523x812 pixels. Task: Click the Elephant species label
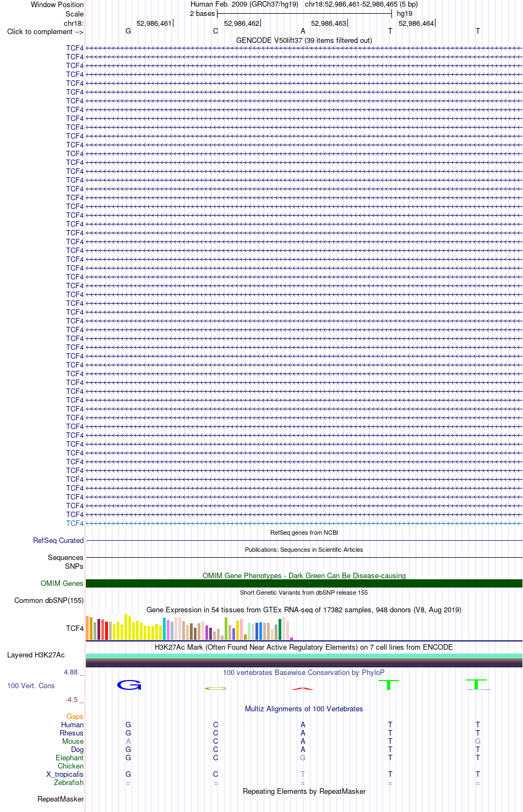coord(69,758)
